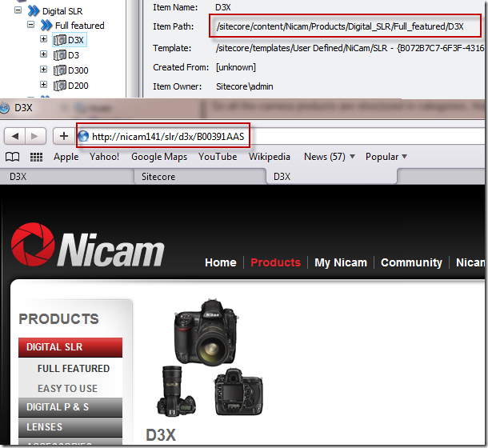Open the Google Maps bookmark

pyautogui.click(x=159, y=157)
